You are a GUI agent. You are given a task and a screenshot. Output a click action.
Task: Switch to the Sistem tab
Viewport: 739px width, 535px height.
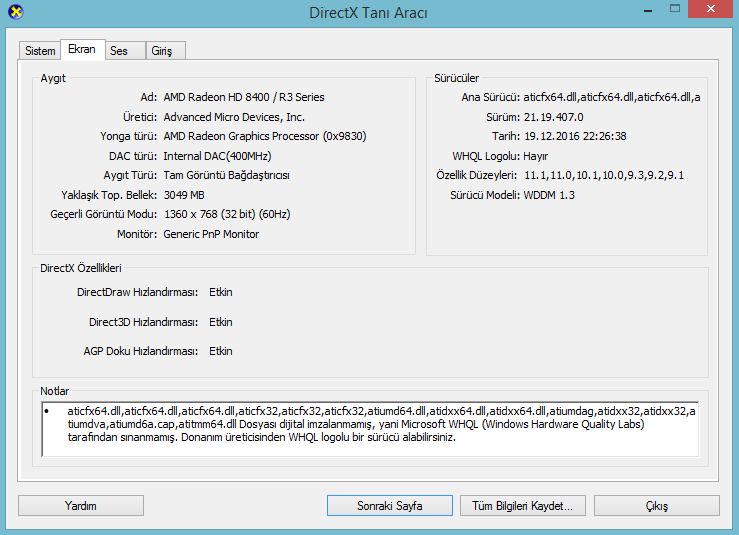[x=40, y=50]
